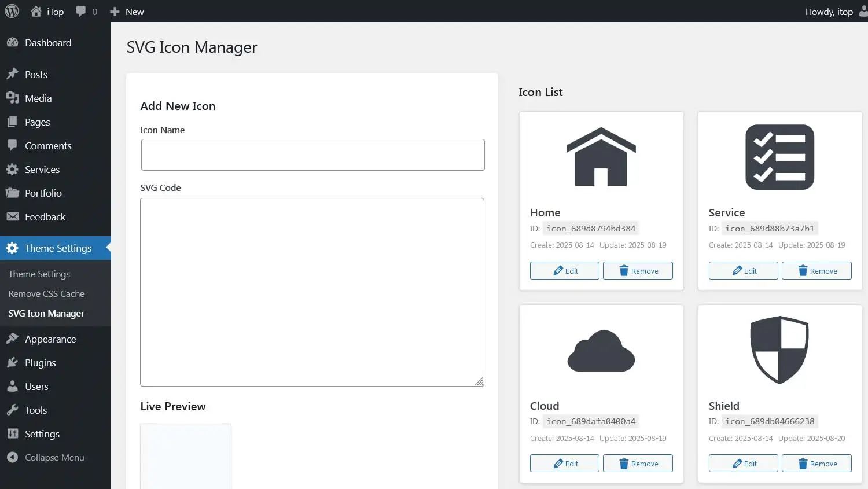Click the user avatar icon at top right
The width and height of the screenshot is (868, 489).
(863, 12)
